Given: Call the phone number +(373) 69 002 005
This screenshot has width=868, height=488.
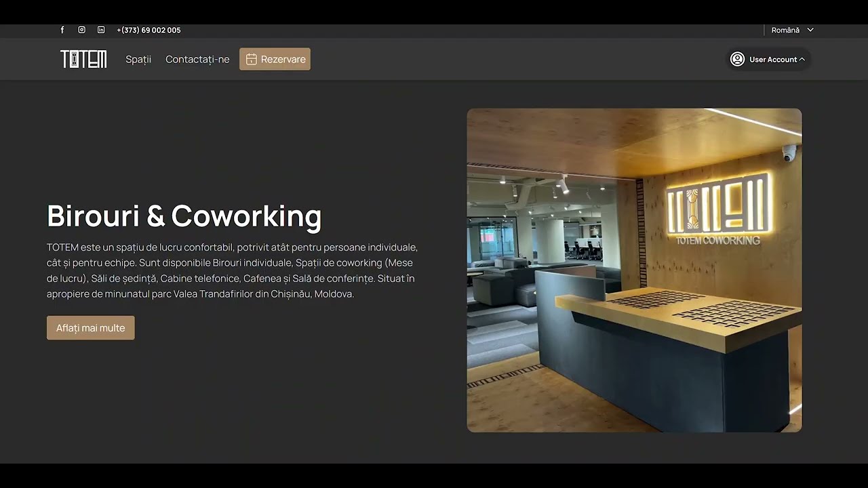Looking at the screenshot, I should click(x=149, y=30).
